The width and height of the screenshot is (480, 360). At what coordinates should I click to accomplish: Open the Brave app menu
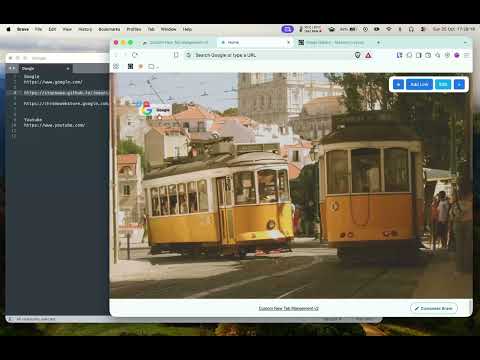click(23, 29)
